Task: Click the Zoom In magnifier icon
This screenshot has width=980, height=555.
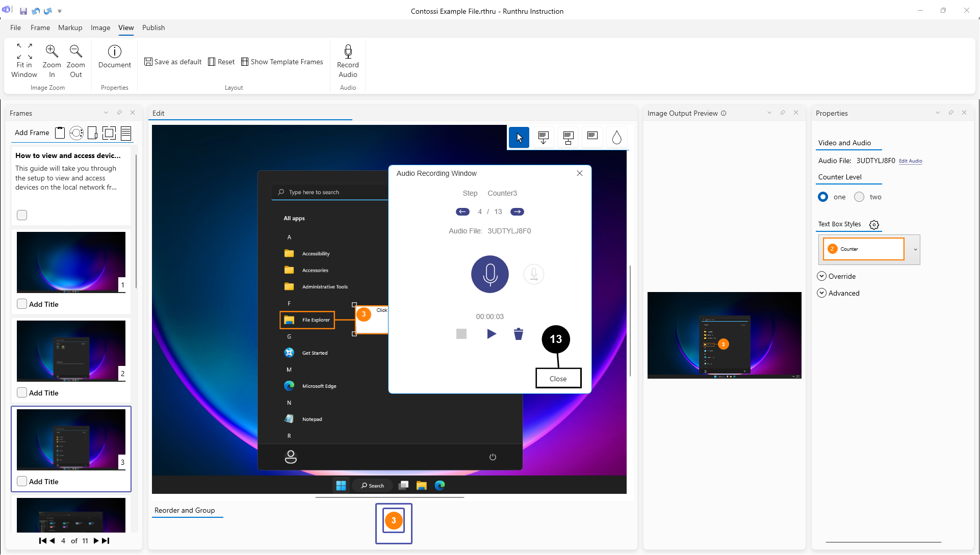Action: (x=51, y=51)
